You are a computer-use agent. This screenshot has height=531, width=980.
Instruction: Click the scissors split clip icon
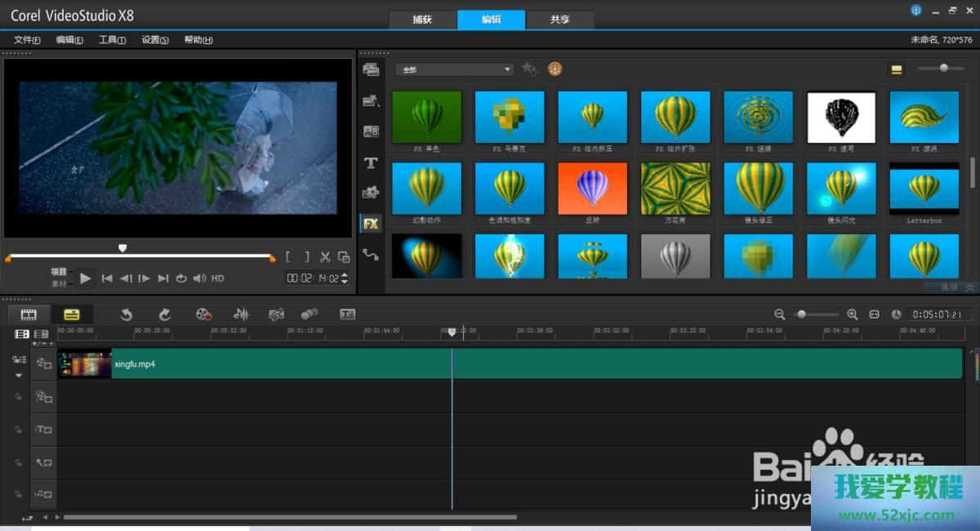point(325,257)
